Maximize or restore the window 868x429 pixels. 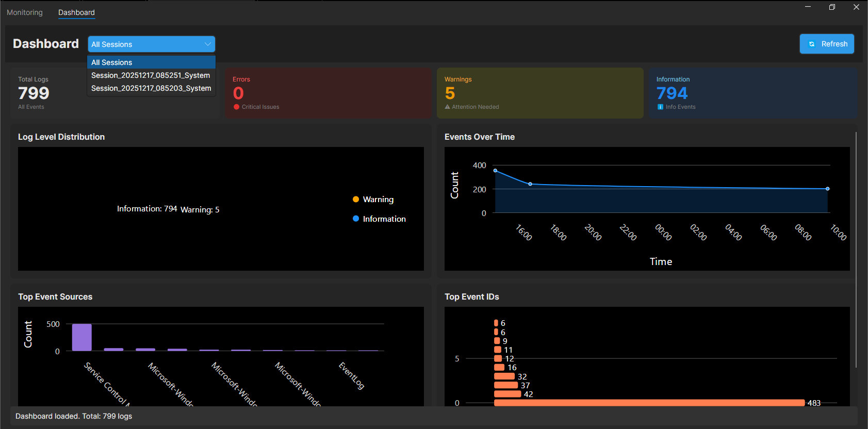click(832, 7)
